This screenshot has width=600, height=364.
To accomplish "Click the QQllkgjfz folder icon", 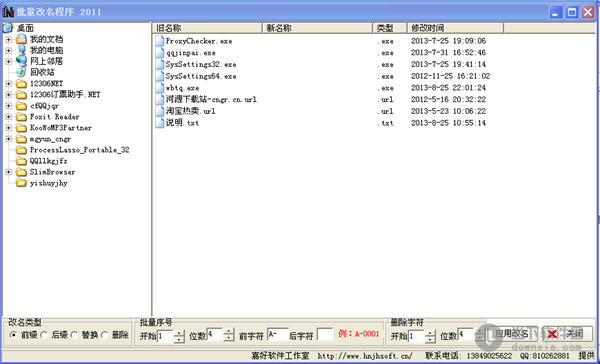I will coord(21,161).
